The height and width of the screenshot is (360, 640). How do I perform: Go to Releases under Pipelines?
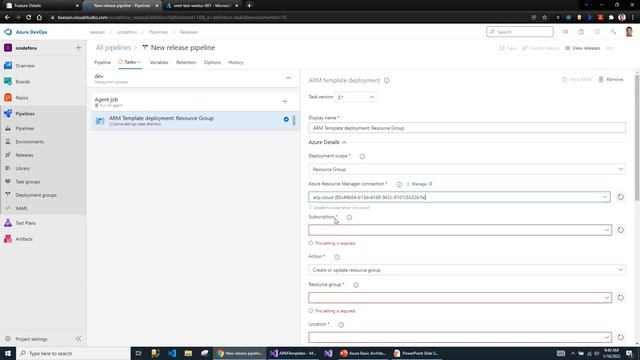(24, 155)
